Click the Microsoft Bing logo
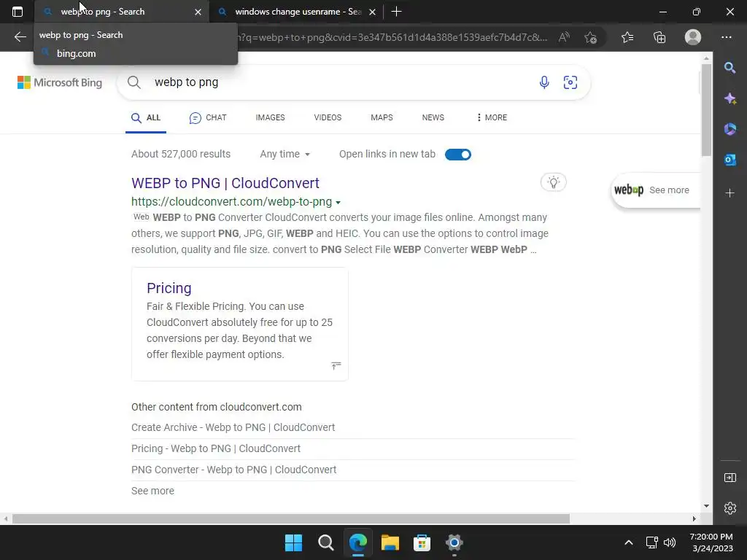 (60, 82)
